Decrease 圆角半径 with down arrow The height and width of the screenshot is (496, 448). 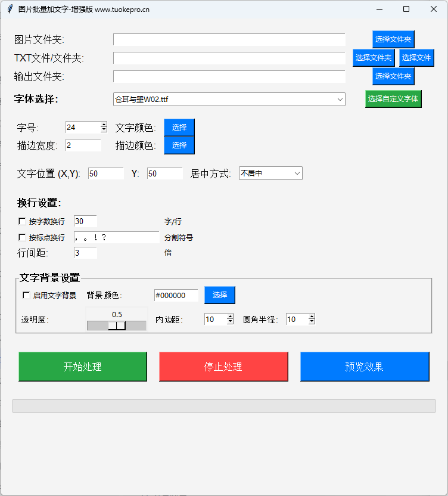tap(312, 322)
